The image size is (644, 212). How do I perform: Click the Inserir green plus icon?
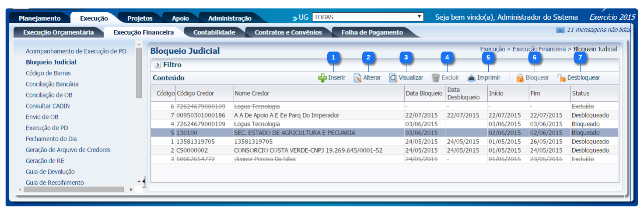(322, 78)
